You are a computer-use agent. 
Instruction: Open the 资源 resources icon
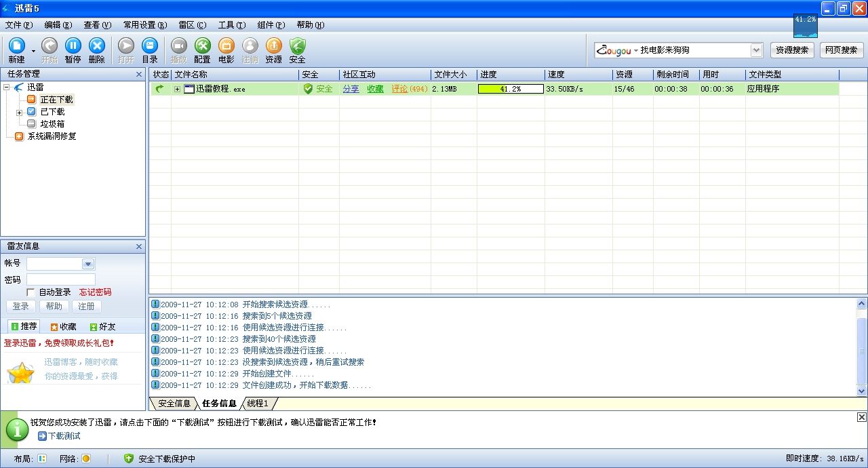(274, 45)
